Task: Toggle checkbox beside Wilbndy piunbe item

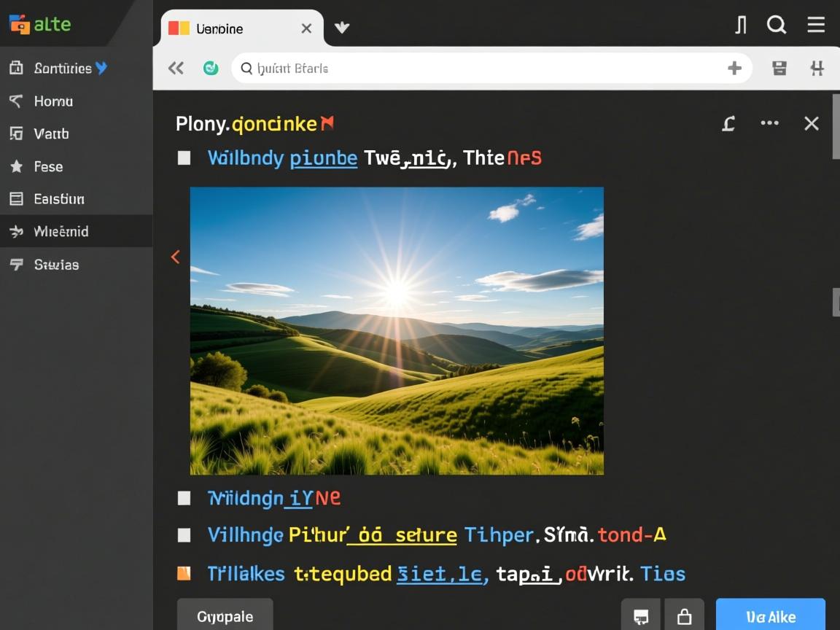Action: [184, 158]
